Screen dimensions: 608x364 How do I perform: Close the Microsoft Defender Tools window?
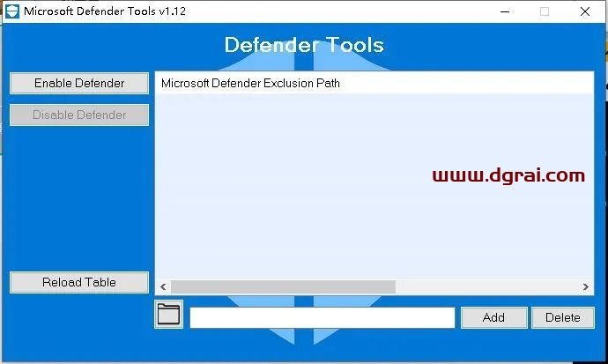pos(585,11)
